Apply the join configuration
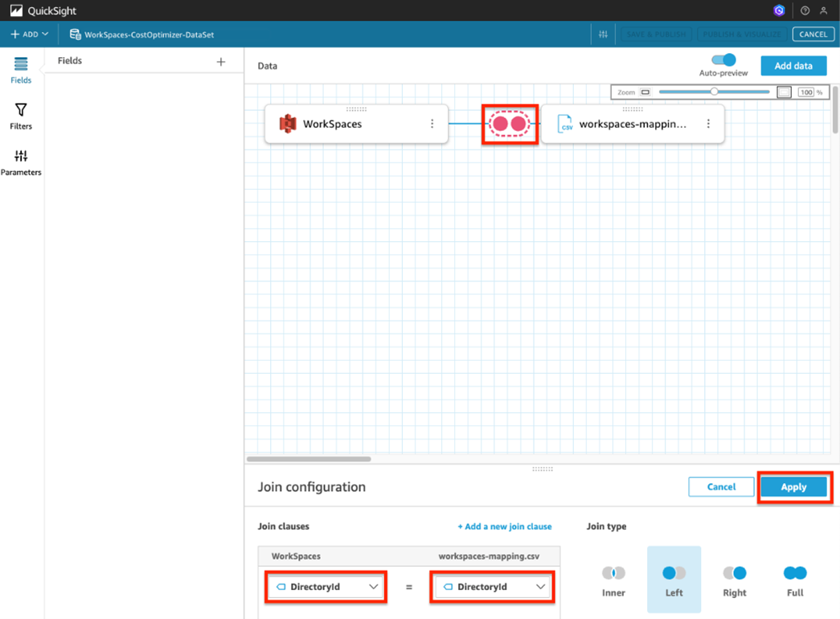 tap(793, 486)
